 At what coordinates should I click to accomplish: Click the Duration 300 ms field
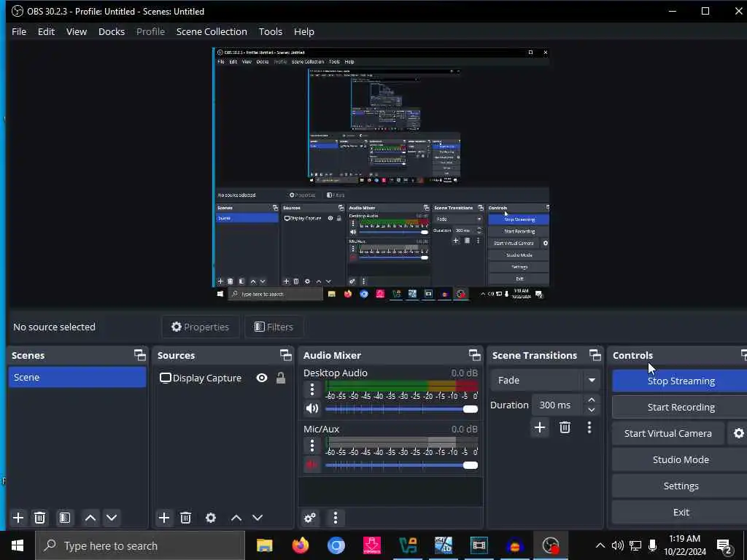[558, 405]
